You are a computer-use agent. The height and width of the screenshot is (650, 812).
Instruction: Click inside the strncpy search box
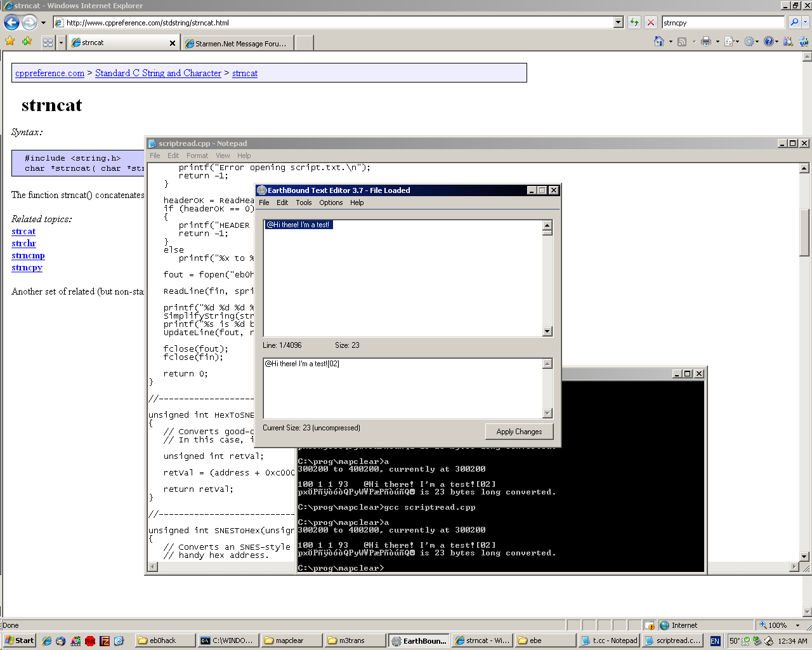[722, 22]
